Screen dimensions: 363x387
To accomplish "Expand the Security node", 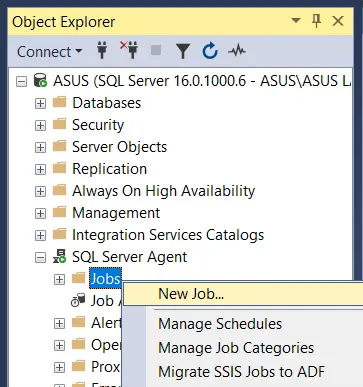I will pos(40,125).
